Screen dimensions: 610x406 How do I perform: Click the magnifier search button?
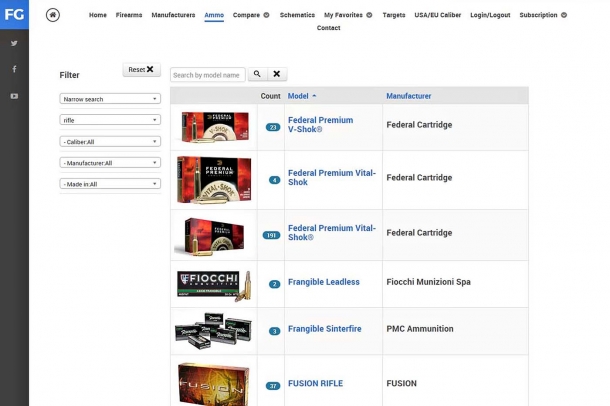257,74
